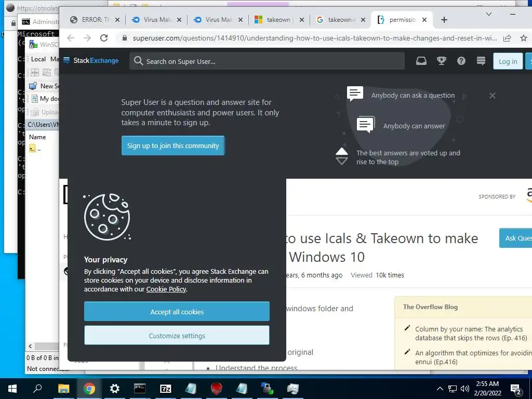The width and height of the screenshot is (532, 399).
Task: Open Stack Exchange inbox icon
Action: [421, 61]
